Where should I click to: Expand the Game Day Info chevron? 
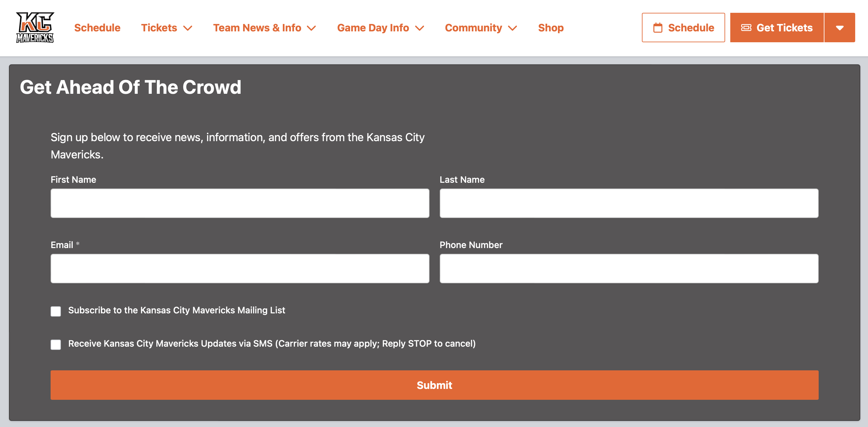click(420, 28)
